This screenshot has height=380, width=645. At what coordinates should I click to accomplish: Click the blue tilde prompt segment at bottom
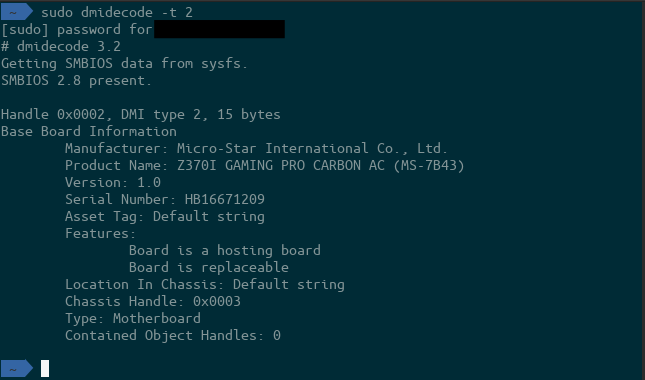16,368
